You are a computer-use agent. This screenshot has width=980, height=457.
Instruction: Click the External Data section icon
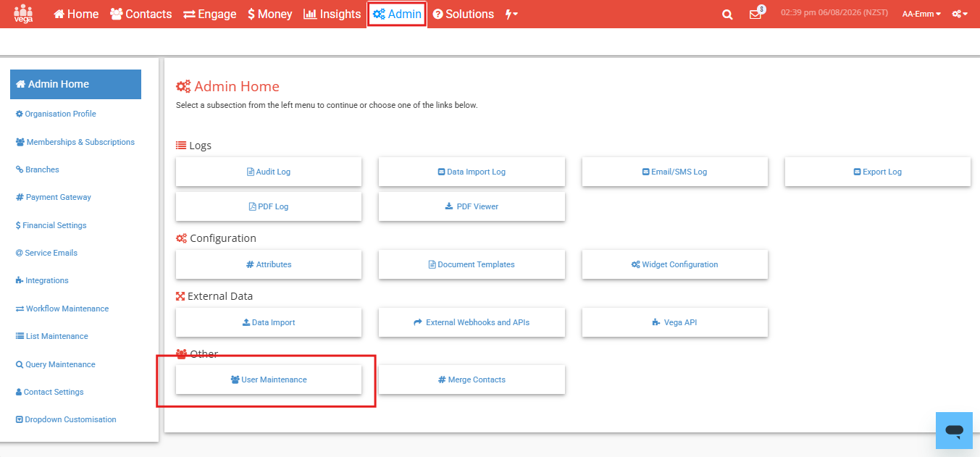click(x=180, y=296)
